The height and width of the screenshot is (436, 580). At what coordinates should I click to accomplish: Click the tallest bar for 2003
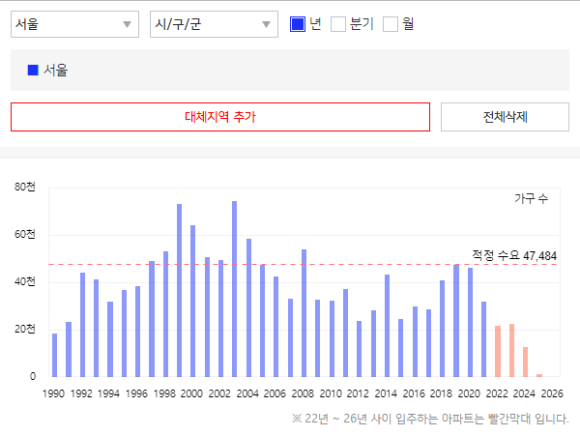235,289
